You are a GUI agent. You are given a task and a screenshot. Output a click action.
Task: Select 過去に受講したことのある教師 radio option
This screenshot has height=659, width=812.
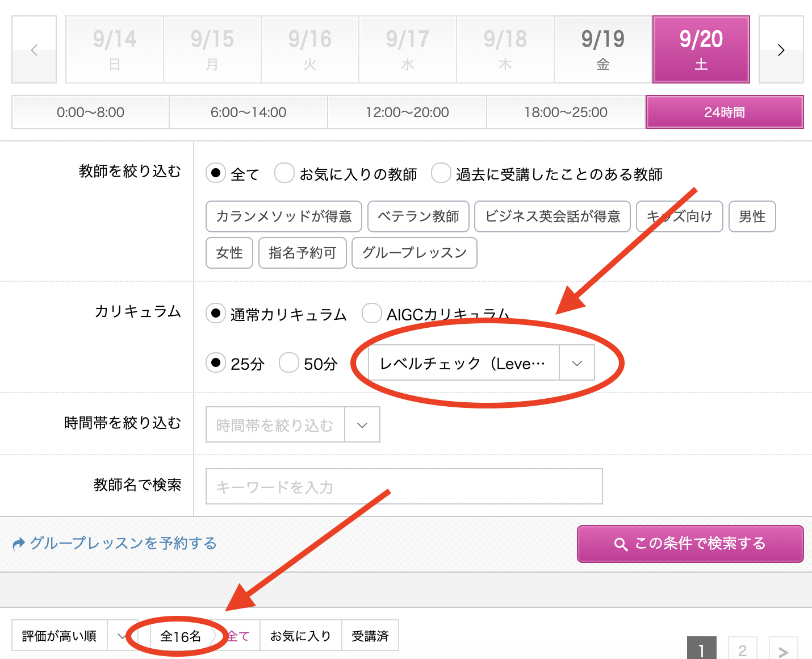[x=441, y=173]
